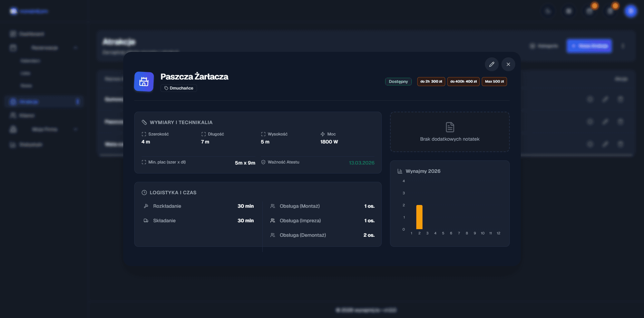Select the highlighted Atrakcje sidebar item
The width and height of the screenshot is (644, 318).
[x=29, y=102]
